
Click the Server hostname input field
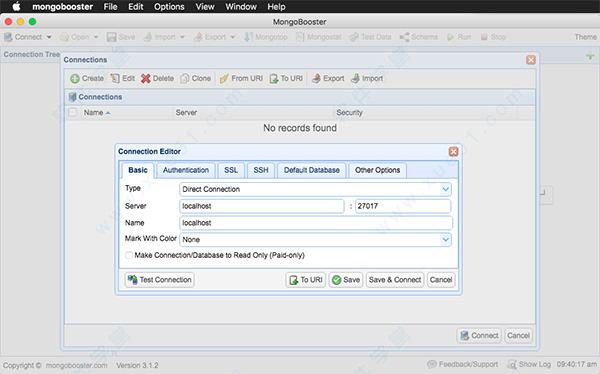pos(262,206)
